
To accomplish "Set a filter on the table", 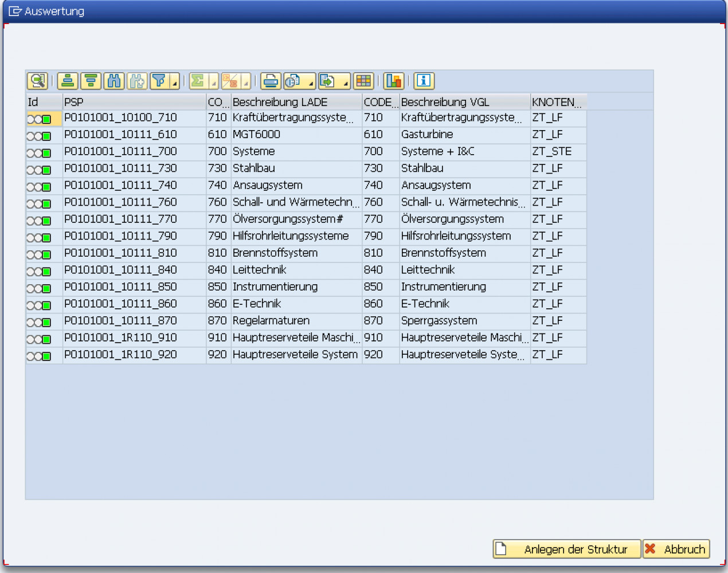I will 159,81.
